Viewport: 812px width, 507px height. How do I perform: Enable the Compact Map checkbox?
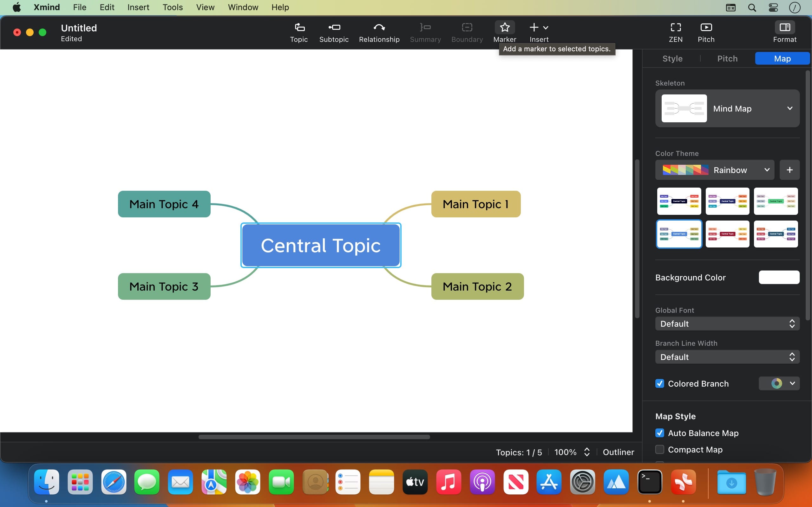660,449
